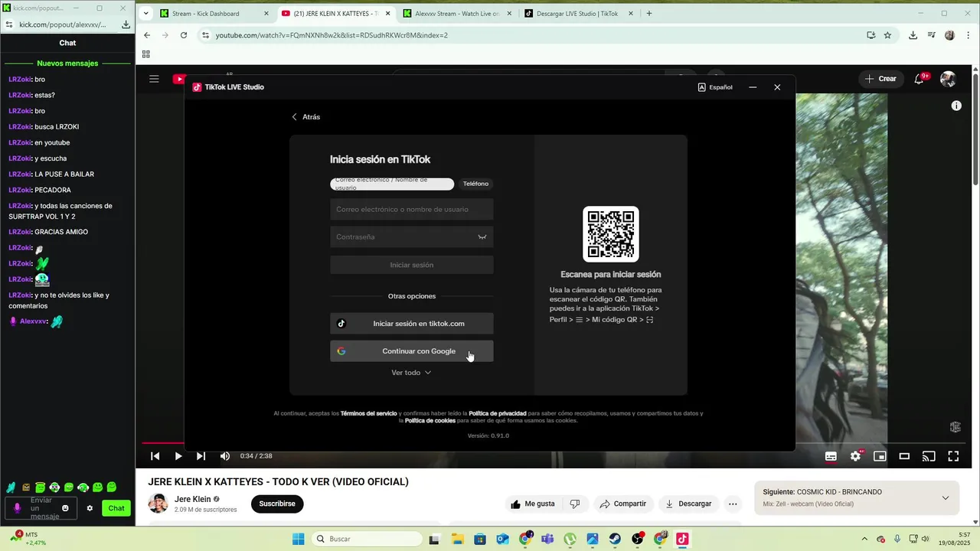
Task: Like the video with Me gusta
Action: pyautogui.click(x=533, y=504)
